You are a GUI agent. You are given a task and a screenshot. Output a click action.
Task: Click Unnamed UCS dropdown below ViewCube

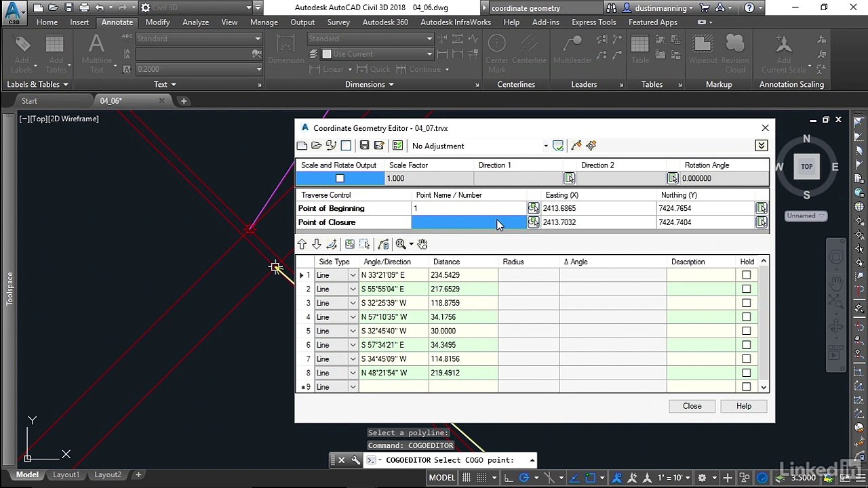806,216
